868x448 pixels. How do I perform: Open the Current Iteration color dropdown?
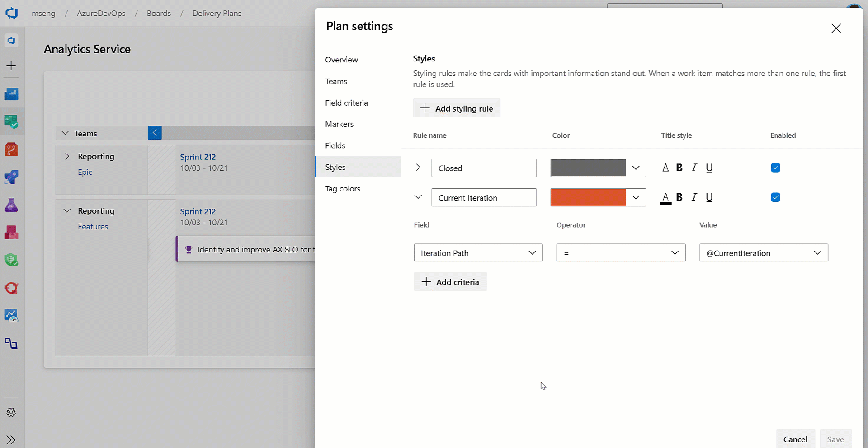pyautogui.click(x=636, y=197)
